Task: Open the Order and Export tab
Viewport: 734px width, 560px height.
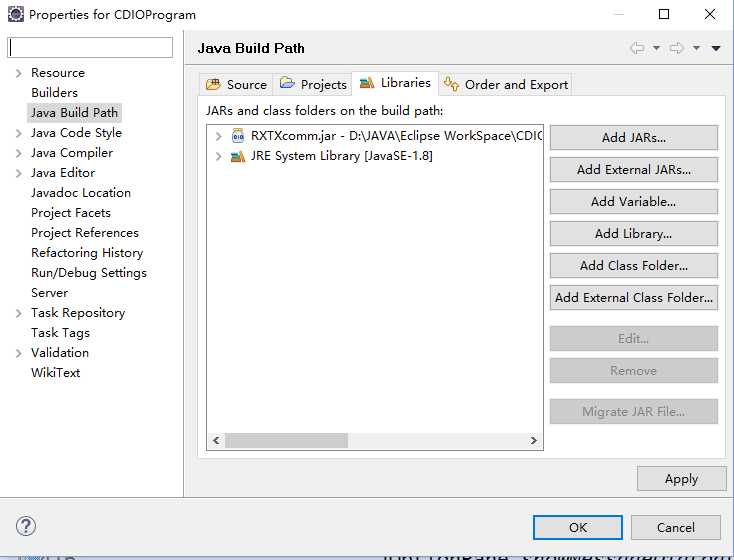Action: pyautogui.click(x=506, y=85)
